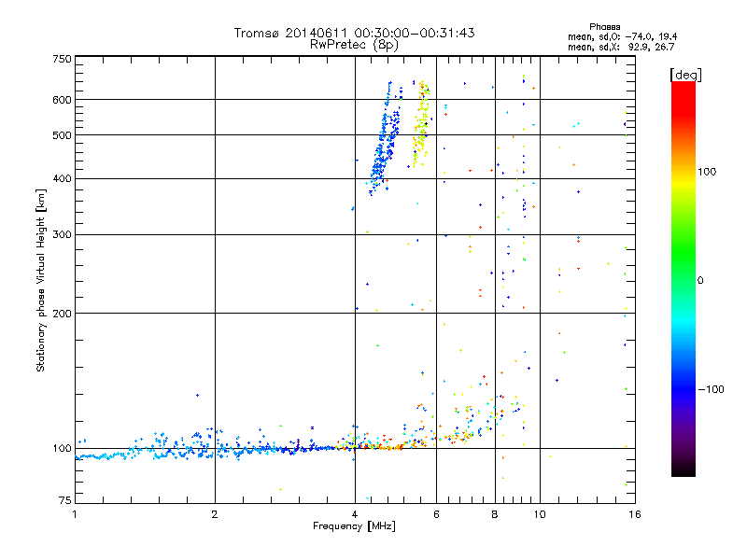Viewport: 747px width, 560px height.
Task: Click the isolated blue point near 130 km
Action: pyautogui.click(x=197, y=395)
